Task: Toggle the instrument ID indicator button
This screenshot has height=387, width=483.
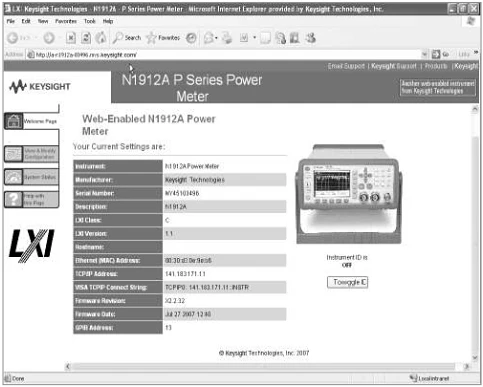Action: point(347,282)
